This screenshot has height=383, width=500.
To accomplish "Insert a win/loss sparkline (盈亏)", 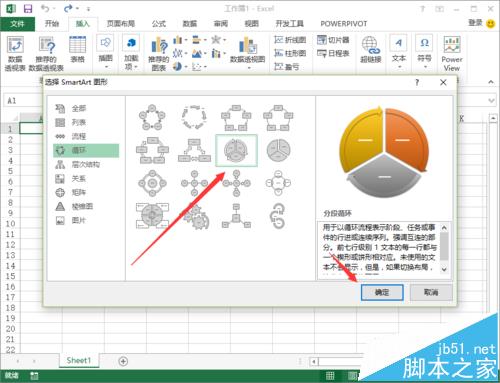I will 287,67.
